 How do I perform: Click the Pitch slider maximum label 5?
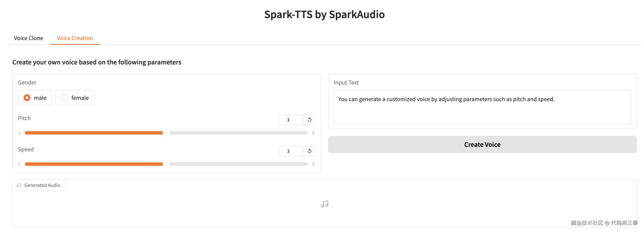point(313,133)
